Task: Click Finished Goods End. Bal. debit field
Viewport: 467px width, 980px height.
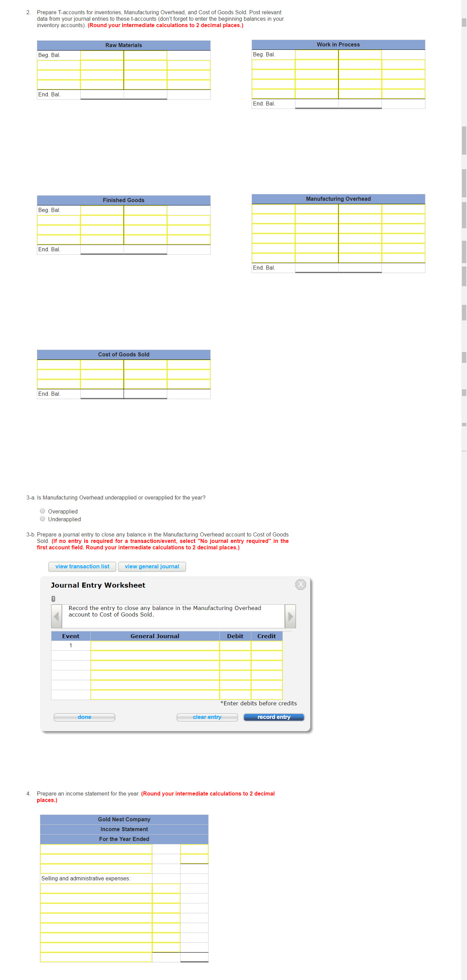Action: click(102, 249)
